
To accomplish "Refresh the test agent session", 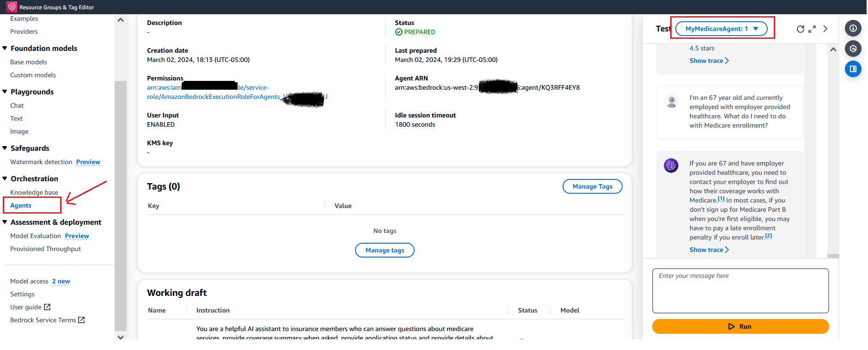I will tap(801, 29).
